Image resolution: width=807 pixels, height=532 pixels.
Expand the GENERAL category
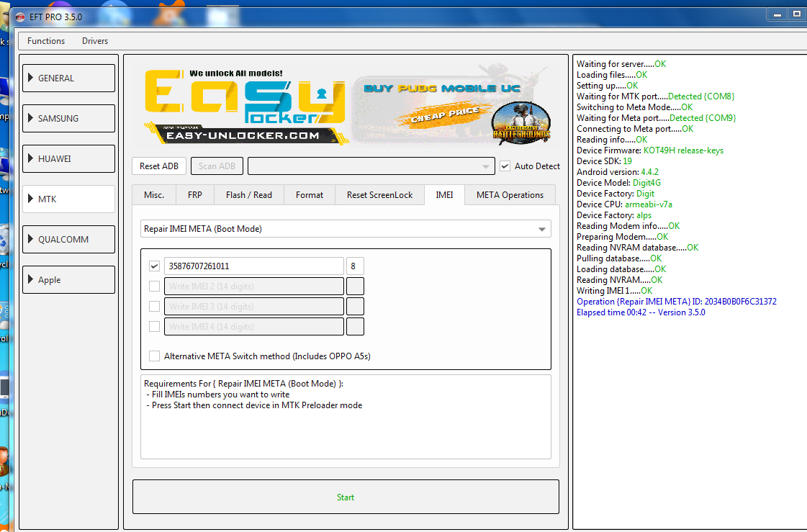pyautogui.click(x=68, y=78)
